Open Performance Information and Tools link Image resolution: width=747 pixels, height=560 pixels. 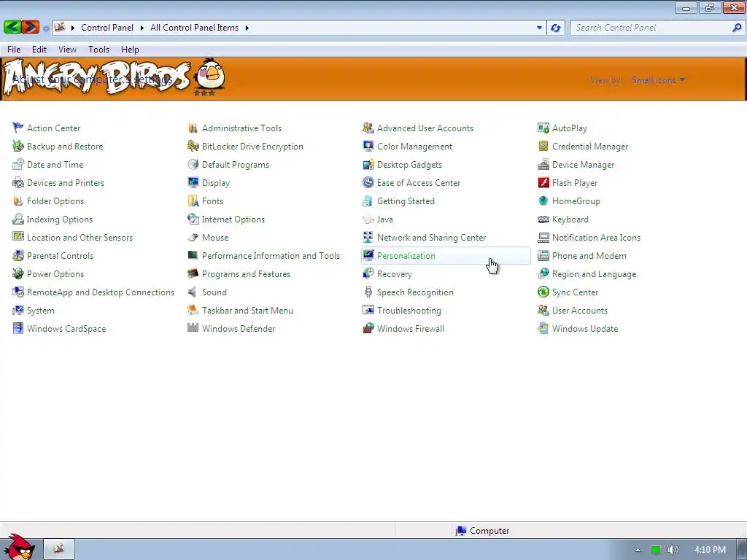[271, 256]
